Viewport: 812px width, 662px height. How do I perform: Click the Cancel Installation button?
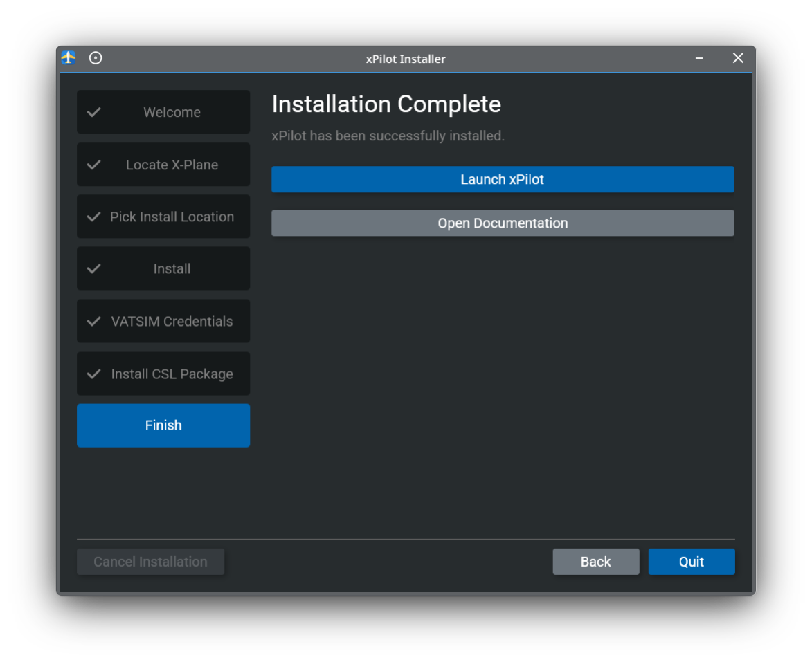[150, 561]
